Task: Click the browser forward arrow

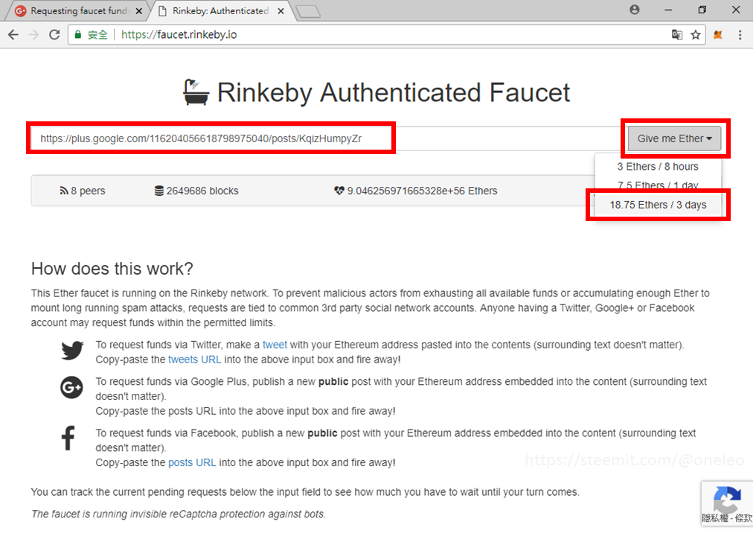Action: (33, 35)
